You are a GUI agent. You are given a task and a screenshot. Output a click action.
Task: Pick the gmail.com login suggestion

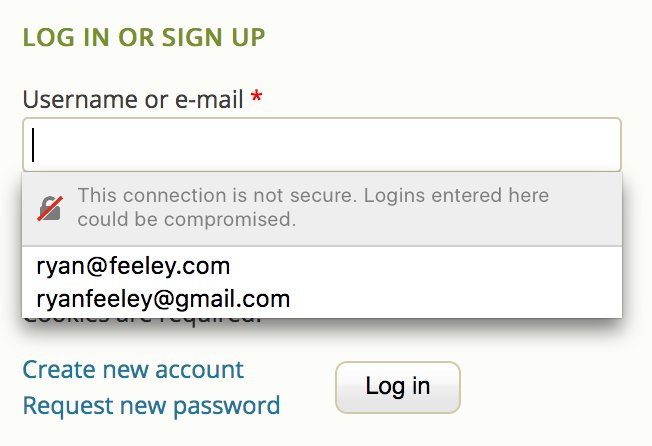[163, 298]
